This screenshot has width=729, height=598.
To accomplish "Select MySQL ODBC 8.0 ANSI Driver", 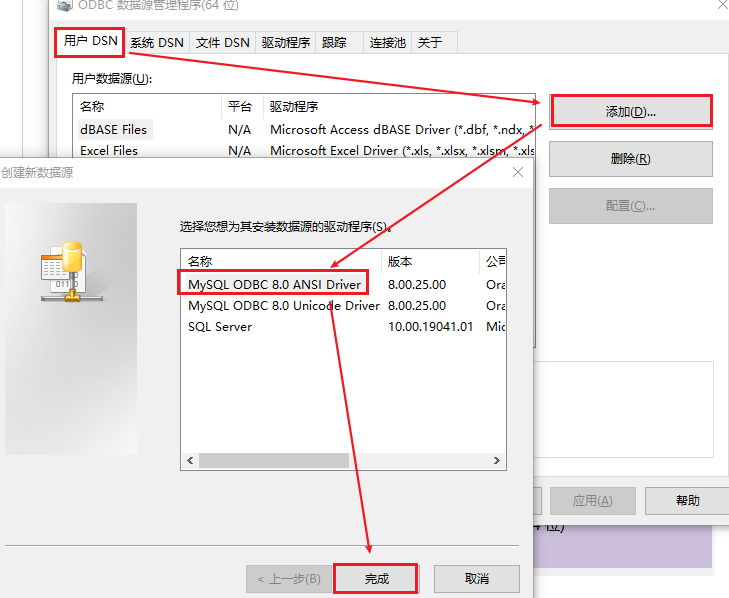I will pyautogui.click(x=274, y=285).
